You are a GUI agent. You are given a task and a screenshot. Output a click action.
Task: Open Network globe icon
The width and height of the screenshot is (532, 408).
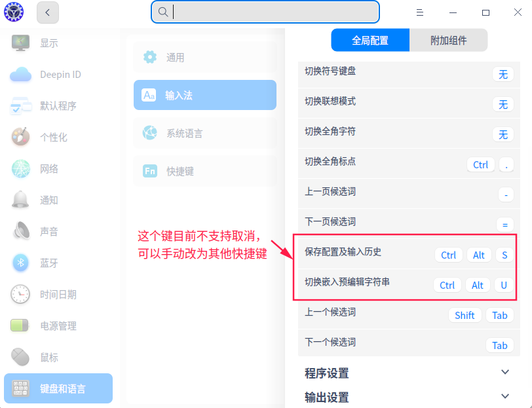(20, 168)
